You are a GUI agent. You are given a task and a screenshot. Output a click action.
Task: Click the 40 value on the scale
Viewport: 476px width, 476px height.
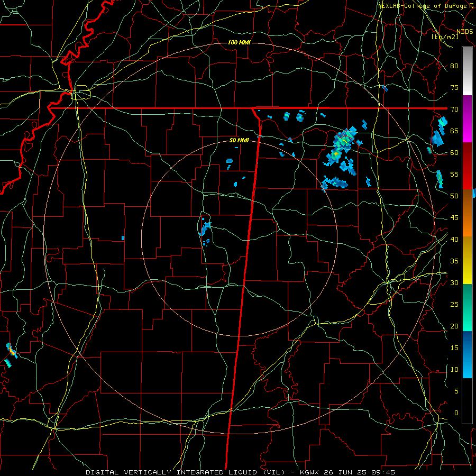tap(454, 239)
